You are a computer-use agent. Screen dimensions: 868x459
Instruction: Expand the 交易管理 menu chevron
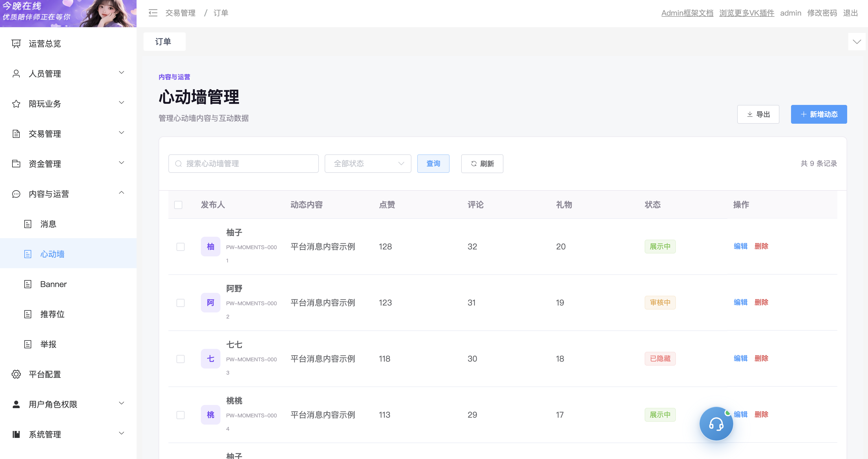[x=122, y=133]
